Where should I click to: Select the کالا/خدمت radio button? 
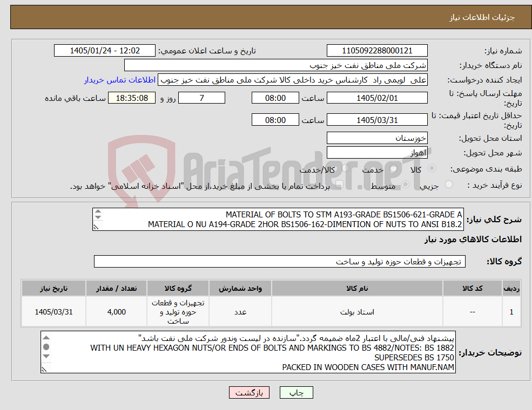click(345, 168)
